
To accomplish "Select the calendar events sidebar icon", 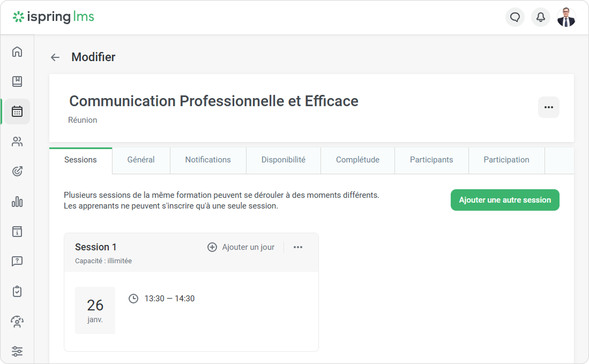I will [x=17, y=112].
